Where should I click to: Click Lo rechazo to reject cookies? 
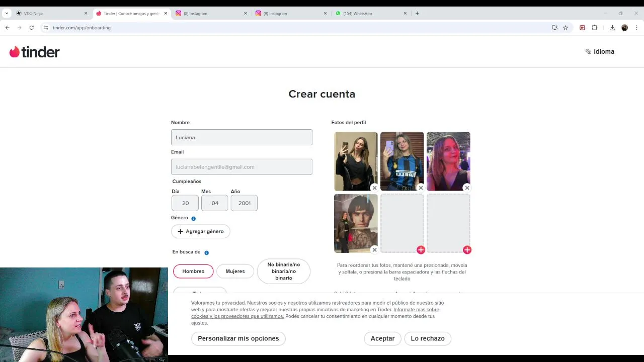[428, 338]
